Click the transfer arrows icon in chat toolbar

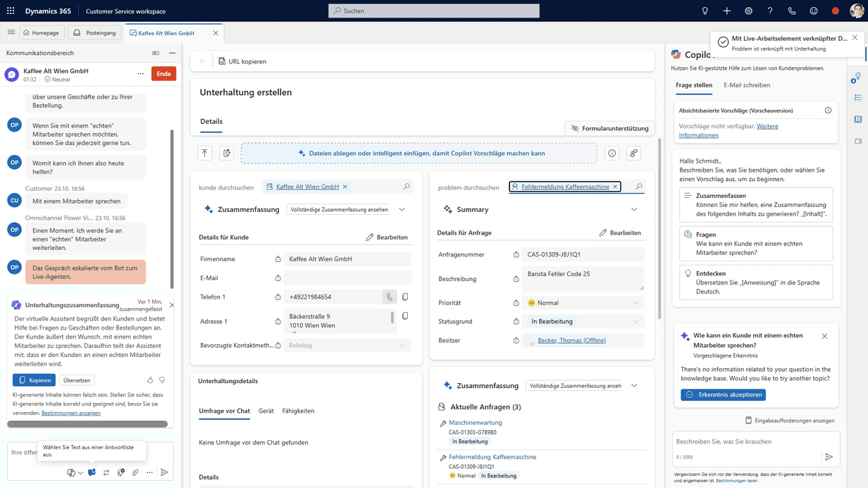[106, 473]
